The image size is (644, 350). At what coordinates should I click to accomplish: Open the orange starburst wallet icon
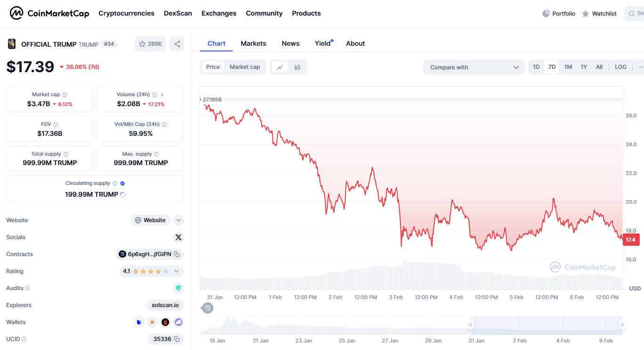pyautogui.click(x=152, y=322)
